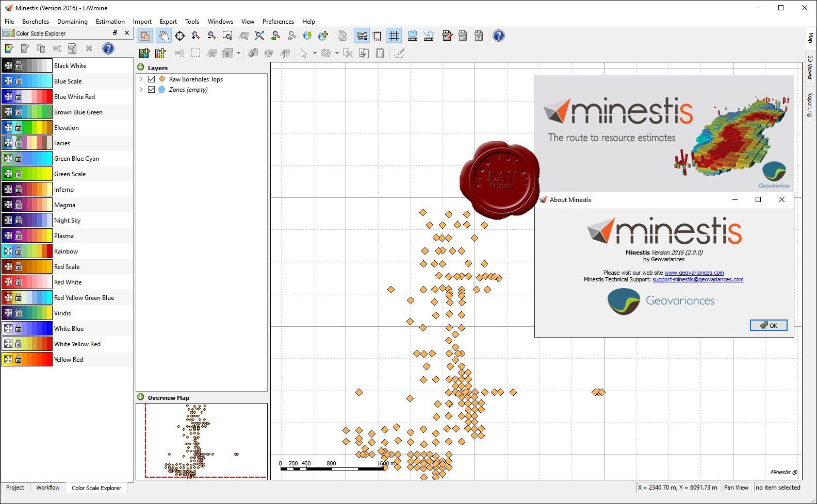Click the center-on-target crosshair tool

179,36
